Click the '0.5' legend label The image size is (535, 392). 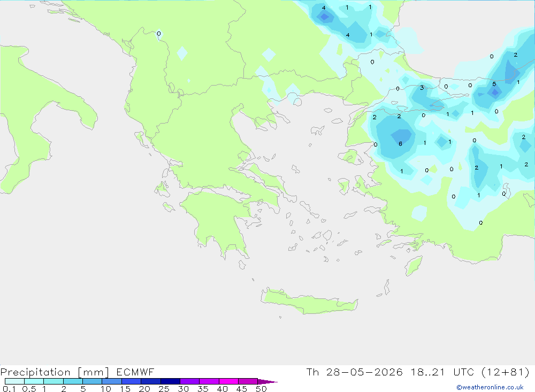coord(29,389)
